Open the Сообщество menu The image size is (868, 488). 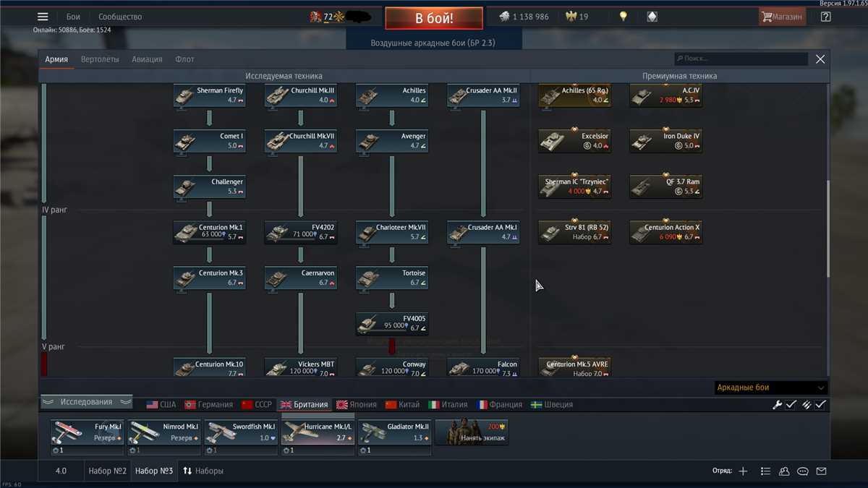tap(120, 17)
